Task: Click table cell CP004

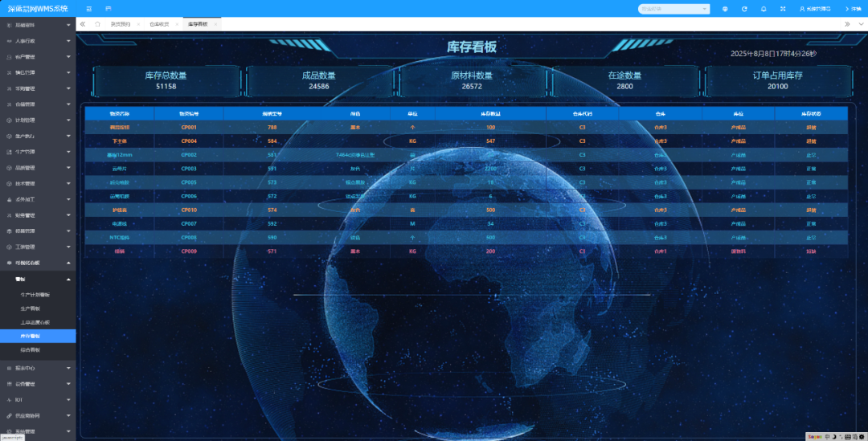Action: [x=189, y=141]
